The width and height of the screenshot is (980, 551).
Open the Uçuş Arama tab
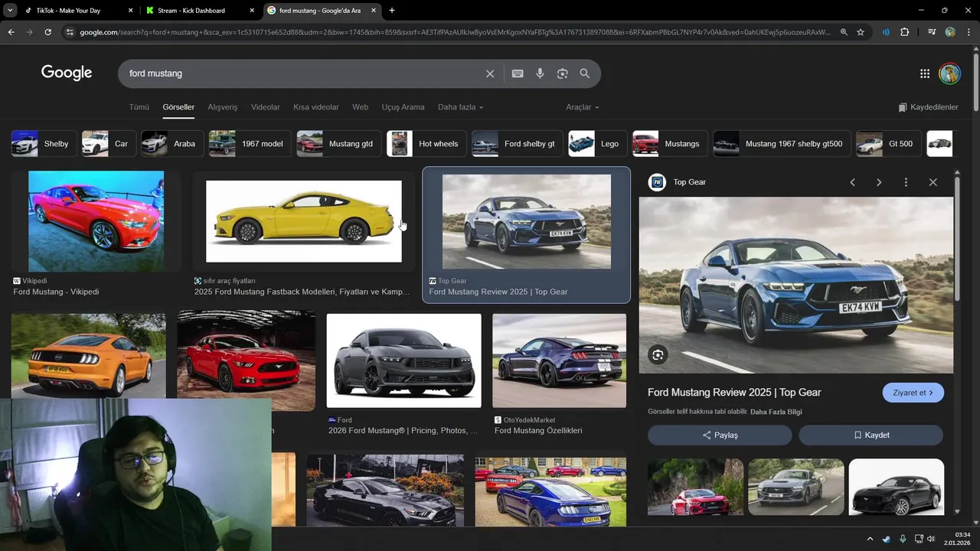coord(403,107)
